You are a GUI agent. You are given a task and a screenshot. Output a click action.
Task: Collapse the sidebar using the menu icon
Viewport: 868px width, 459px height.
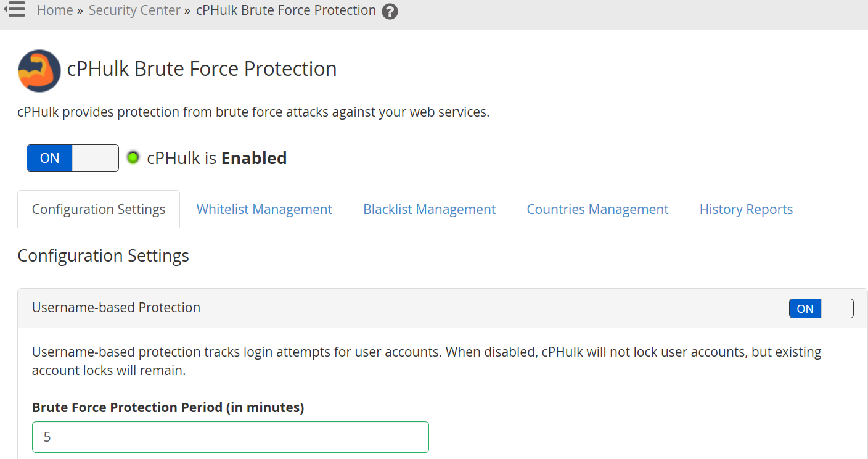[15, 9]
